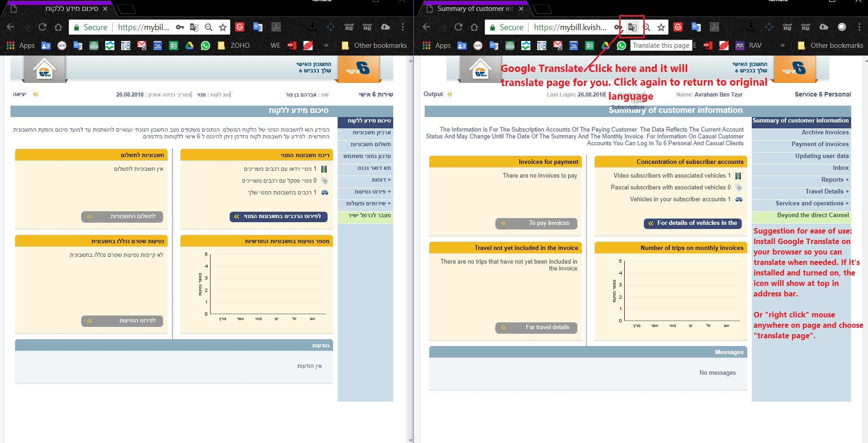Click the orange Kvish 6 logo on the right page
This screenshot has width=868, height=443.
(x=794, y=69)
